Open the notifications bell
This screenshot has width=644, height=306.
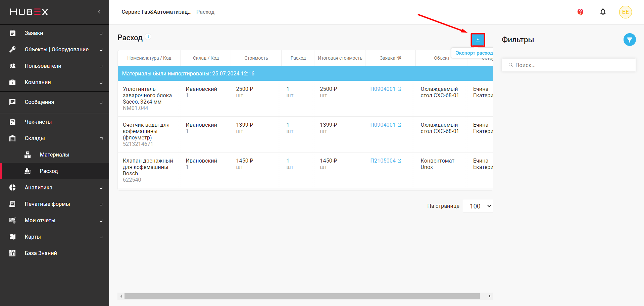[603, 12]
